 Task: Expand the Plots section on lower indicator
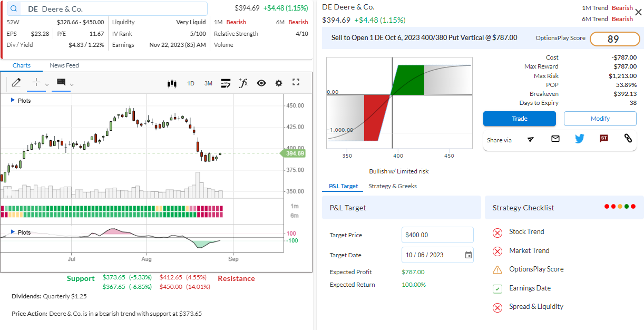21,232
